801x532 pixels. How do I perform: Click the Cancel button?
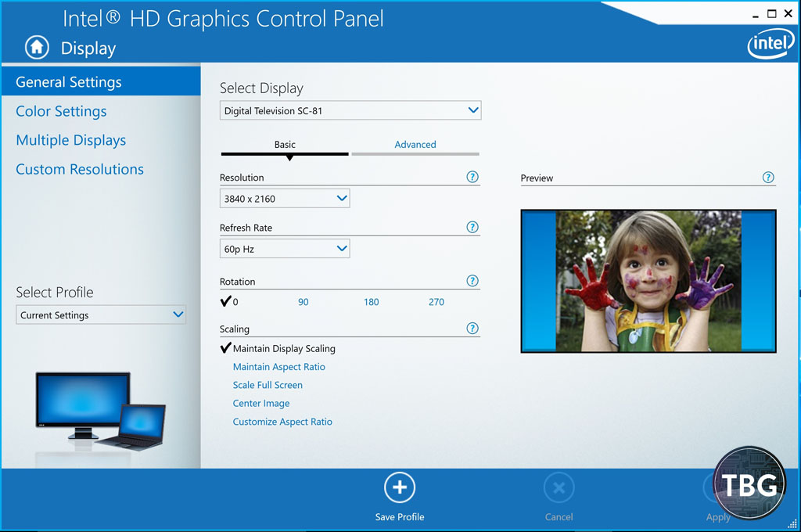point(559,490)
